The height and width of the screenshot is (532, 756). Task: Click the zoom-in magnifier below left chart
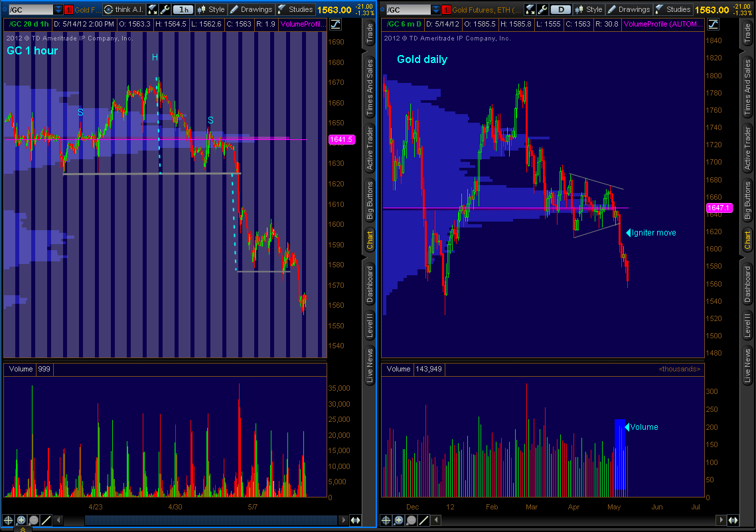(21, 521)
